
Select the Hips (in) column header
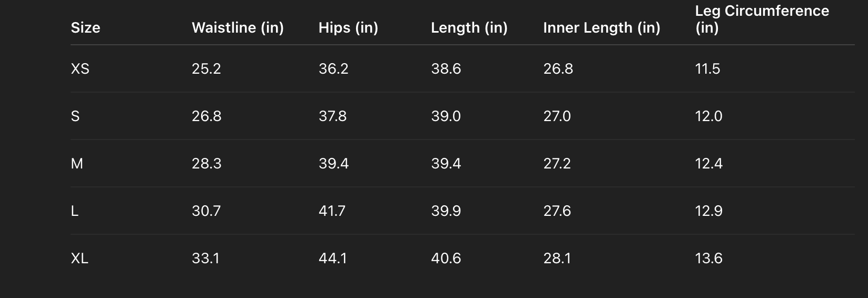348,28
